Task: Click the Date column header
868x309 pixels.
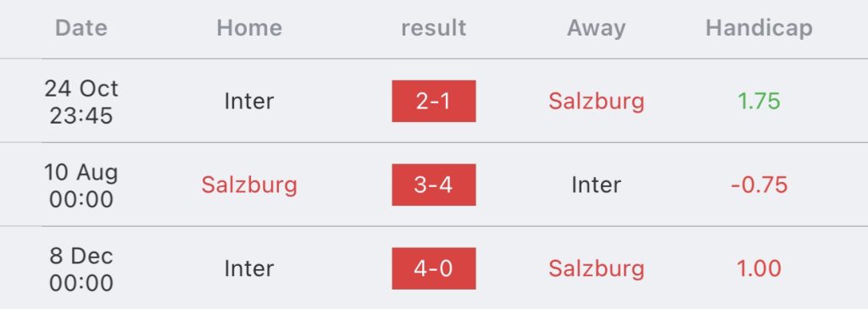Action: [81, 28]
